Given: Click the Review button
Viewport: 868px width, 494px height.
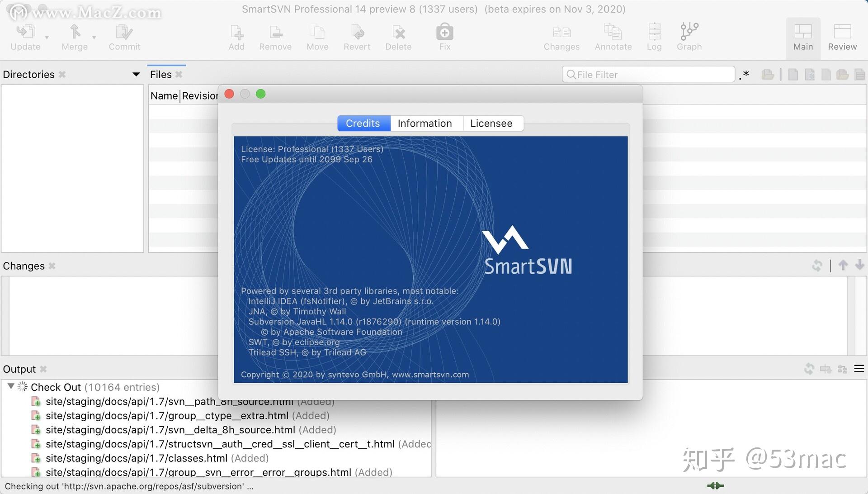Looking at the screenshot, I should point(842,38).
